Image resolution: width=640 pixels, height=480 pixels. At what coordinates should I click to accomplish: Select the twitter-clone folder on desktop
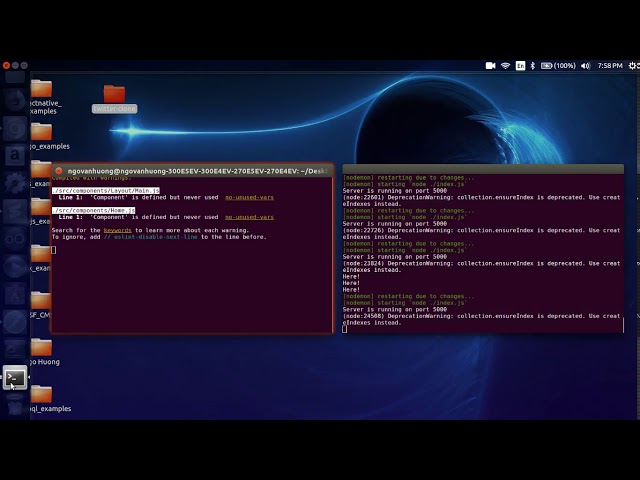tap(114, 98)
